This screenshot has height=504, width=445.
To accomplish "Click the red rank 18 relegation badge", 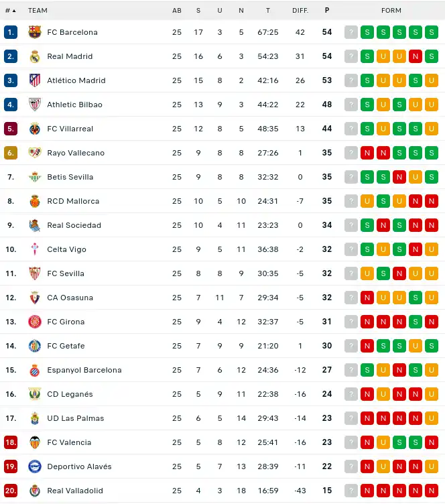I will 11,442.
